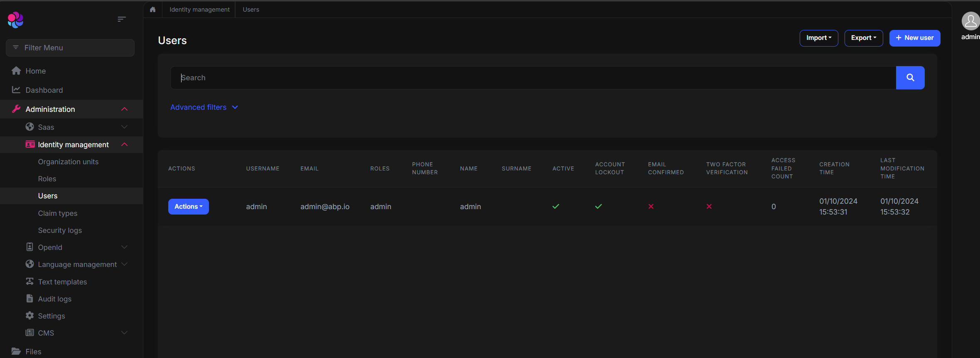Collapse sidebar using the menu toggle icon
Viewport: 980px width, 358px height.
(121, 19)
